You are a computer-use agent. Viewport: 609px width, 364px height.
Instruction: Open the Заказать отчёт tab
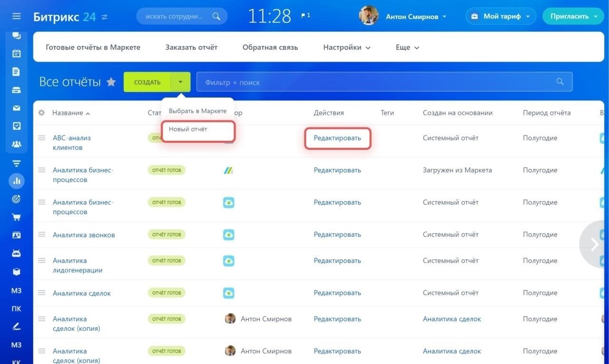pyautogui.click(x=191, y=47)
